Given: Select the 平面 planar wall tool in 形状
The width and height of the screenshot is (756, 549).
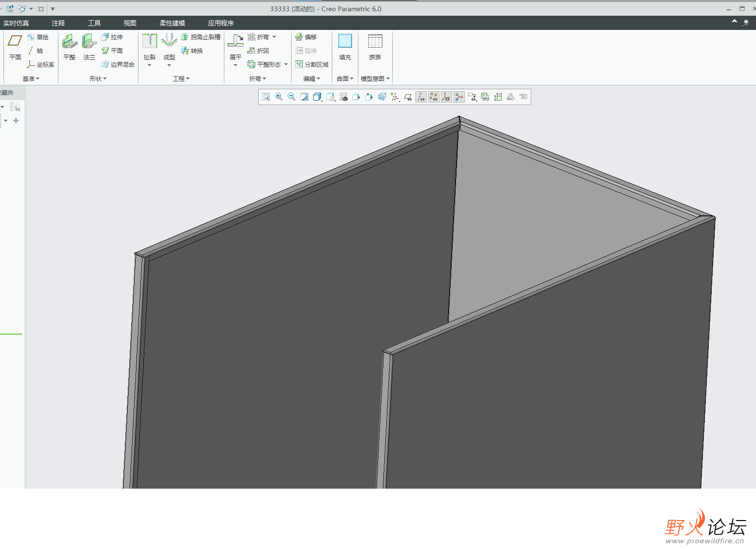Looking at the screenshot, I should tap(112, 51).
